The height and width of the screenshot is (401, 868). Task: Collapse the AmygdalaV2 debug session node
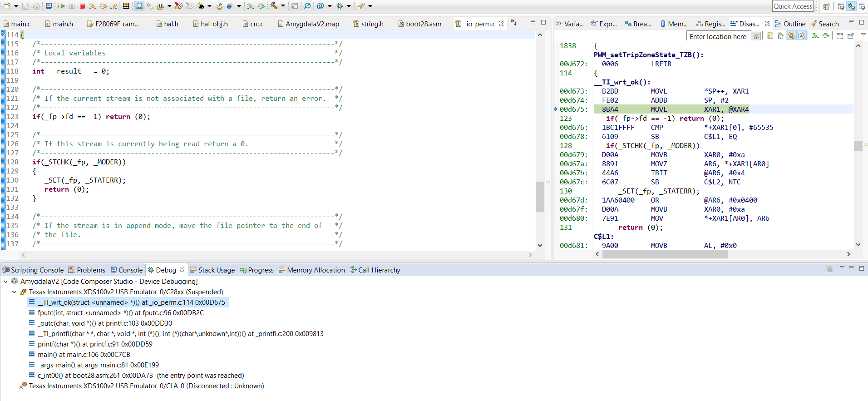[x=6, y=282]
